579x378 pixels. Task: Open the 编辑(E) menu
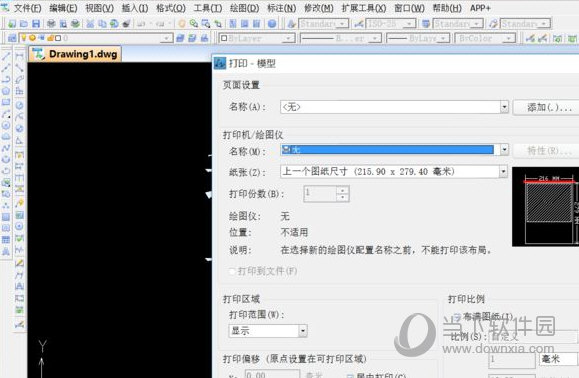point(63,8)
